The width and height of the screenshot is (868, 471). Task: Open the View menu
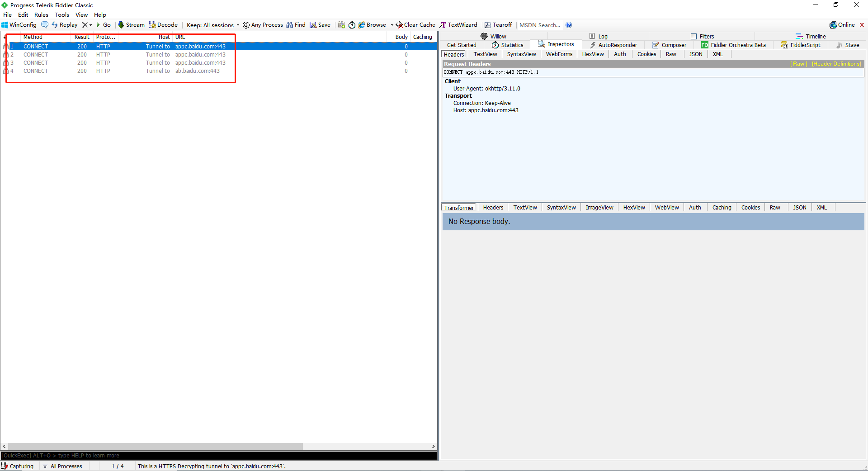[x=81, y=14]
